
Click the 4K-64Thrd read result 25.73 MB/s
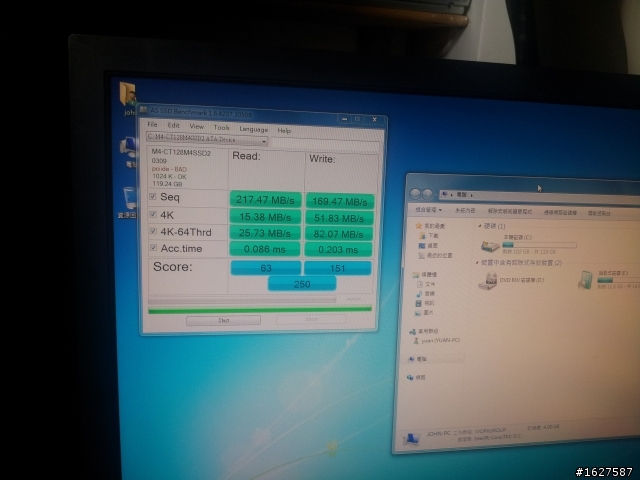(265, 233)
